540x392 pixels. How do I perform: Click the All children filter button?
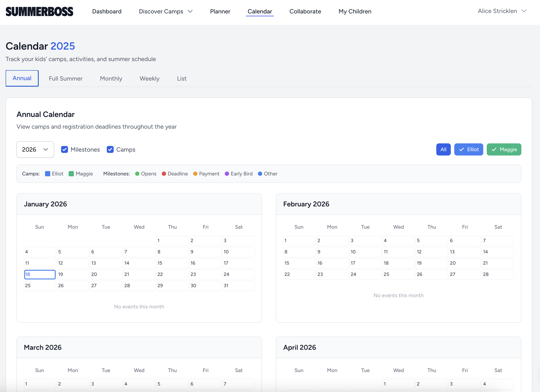[x=443, y=149]
